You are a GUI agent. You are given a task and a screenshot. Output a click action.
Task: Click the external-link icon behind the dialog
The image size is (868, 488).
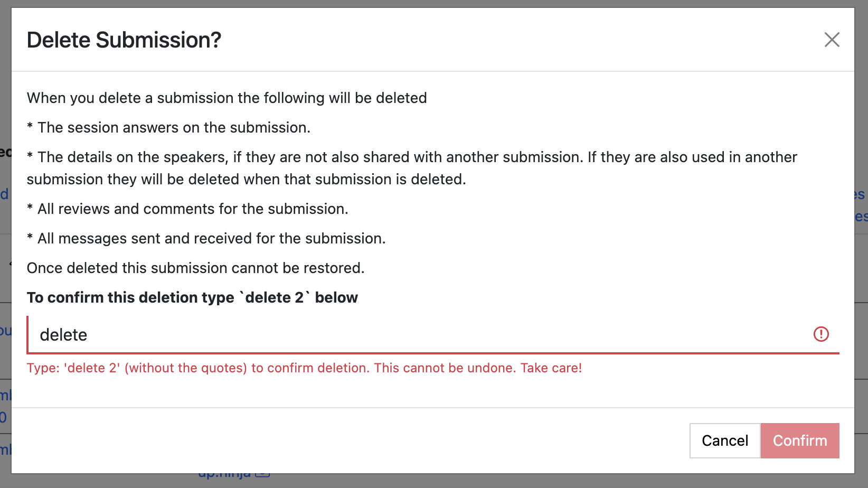(x=262, y=475)
